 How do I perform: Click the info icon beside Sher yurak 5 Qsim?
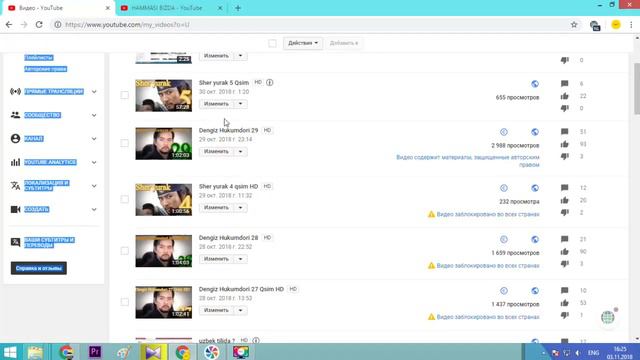270,82
